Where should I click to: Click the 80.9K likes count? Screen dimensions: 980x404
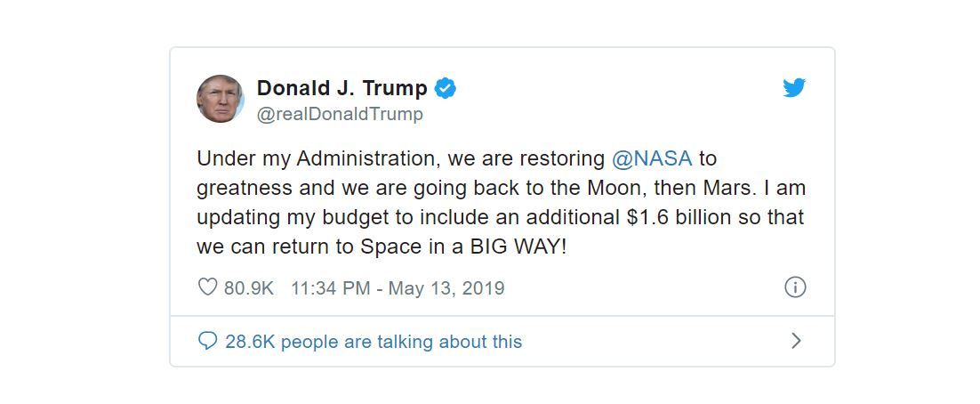click(x=249, y=287)
